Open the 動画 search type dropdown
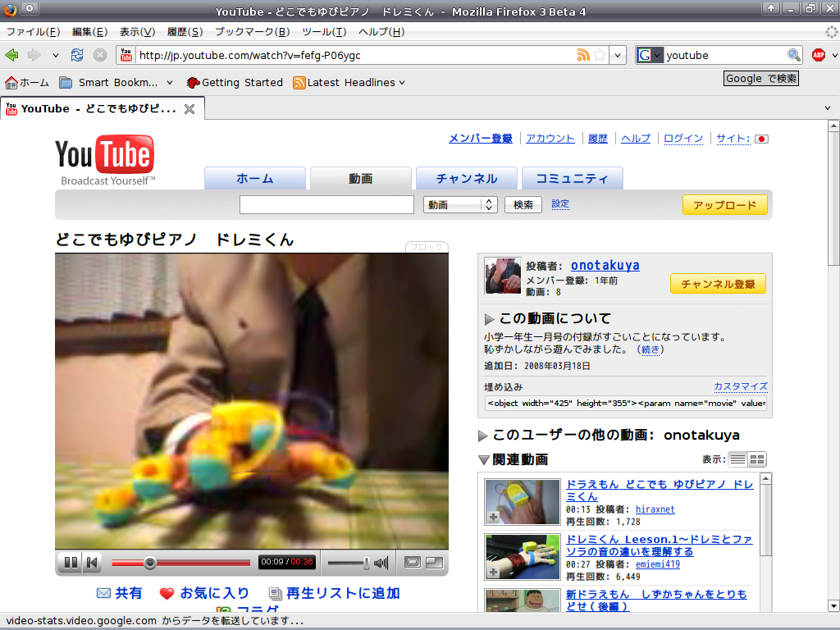The width and height of the screenshot is (840, 630). (x=461, y=204)
